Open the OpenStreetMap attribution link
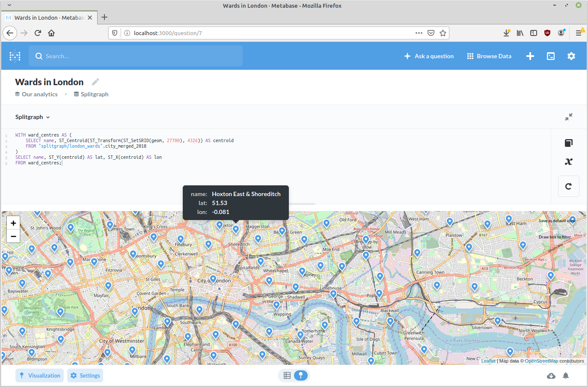Image resolution: width=588 pixels, height=387 pixels. (x=541, y=361)
